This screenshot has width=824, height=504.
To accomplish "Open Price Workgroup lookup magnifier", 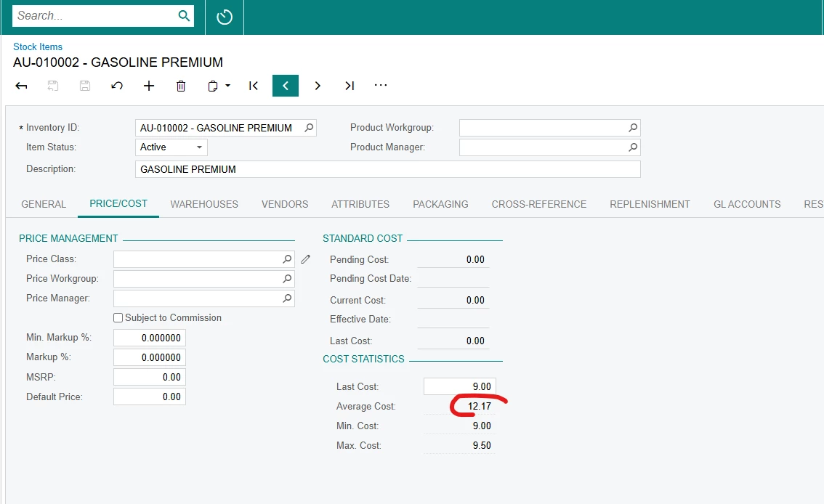I will pos(287,279).
